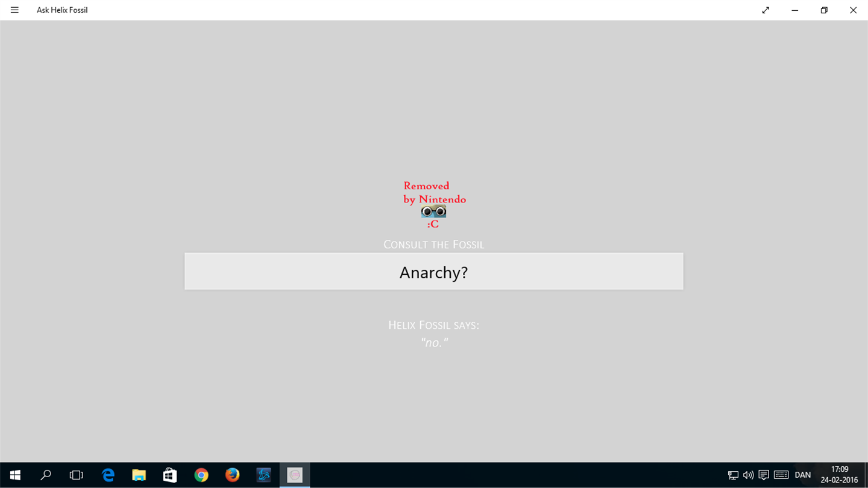Open network settings from the system tray
Screen dimensions: 868x488
click(x=733, y=475)
